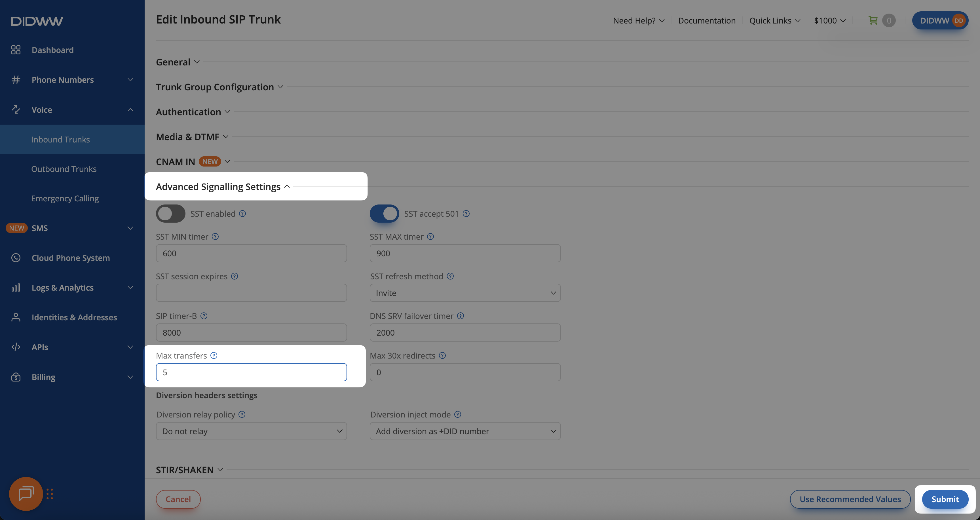The width and height of the screenshot is (980, 520).
Task: Click the chat support bubble icon
Action: (26, 493)
